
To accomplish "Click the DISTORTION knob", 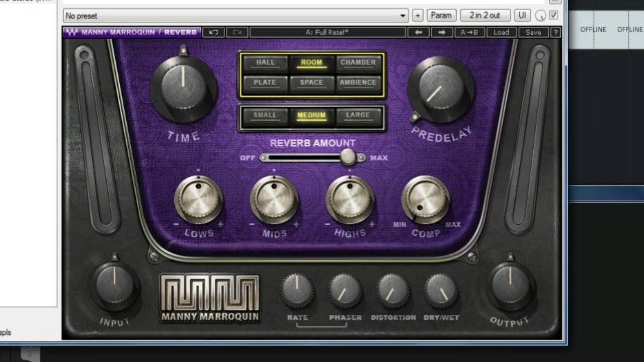I will [393, 291].
